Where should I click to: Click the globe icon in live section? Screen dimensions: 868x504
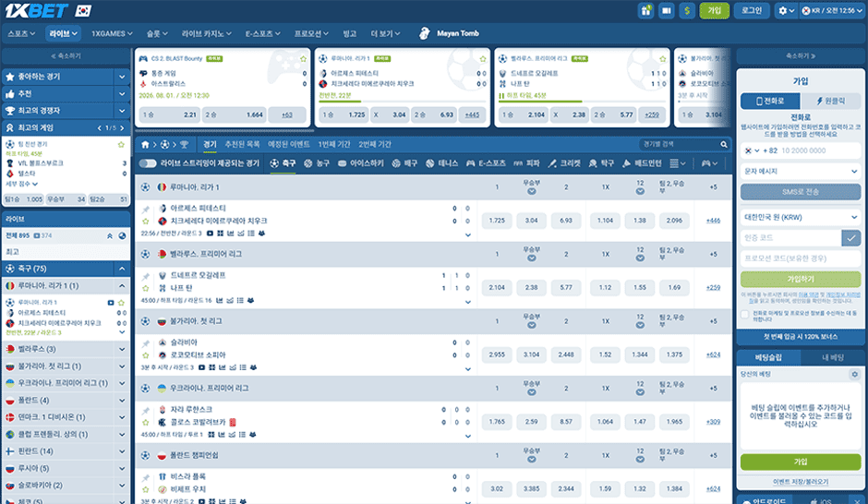click(122, 235)
